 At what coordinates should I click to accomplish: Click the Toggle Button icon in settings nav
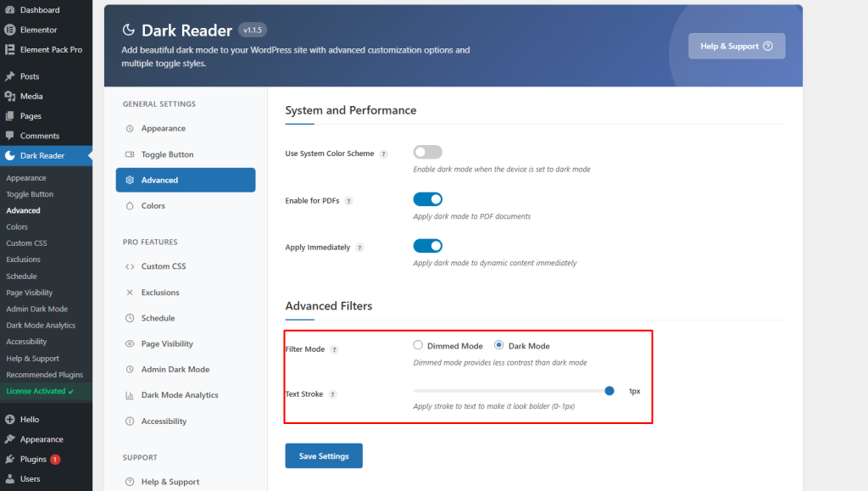click(x=130, y=154)
